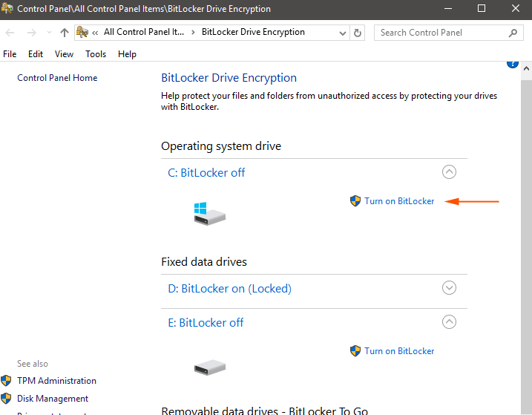Image resolution: width=532 pixels, height=415 pixels.
Task: Open the Tools menu
Action: click(96, 54)
